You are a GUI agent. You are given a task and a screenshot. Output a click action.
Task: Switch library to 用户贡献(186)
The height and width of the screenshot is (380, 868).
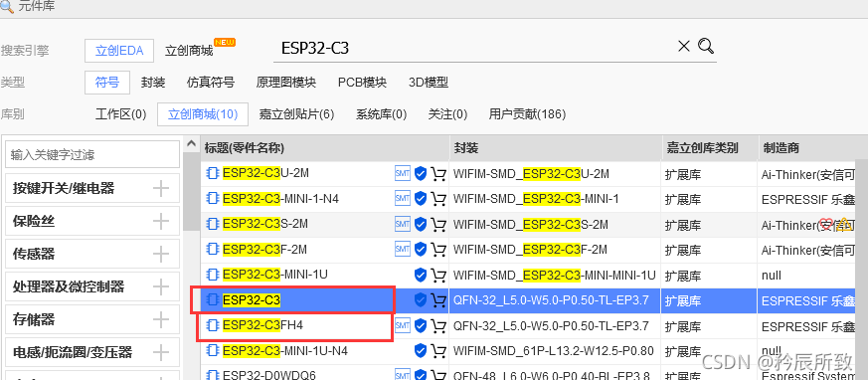coord(527,114)
